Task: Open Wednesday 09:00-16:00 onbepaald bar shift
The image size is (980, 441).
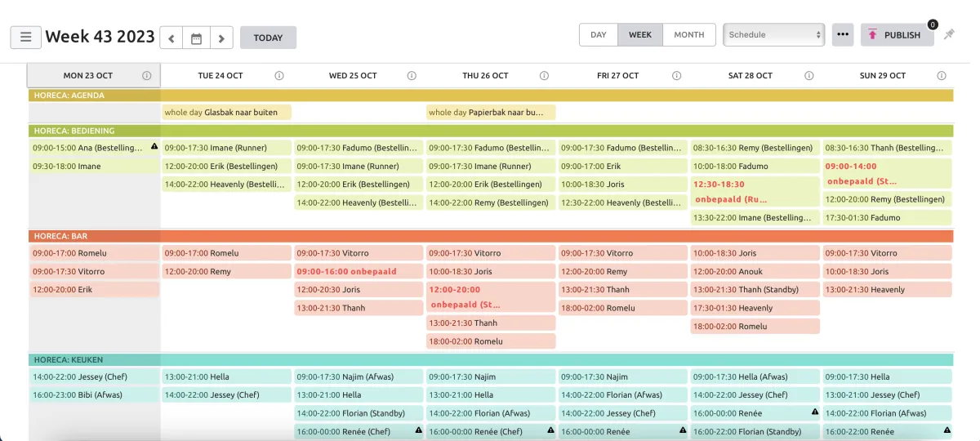Action: pyautogui.click(x=359, y=271)
